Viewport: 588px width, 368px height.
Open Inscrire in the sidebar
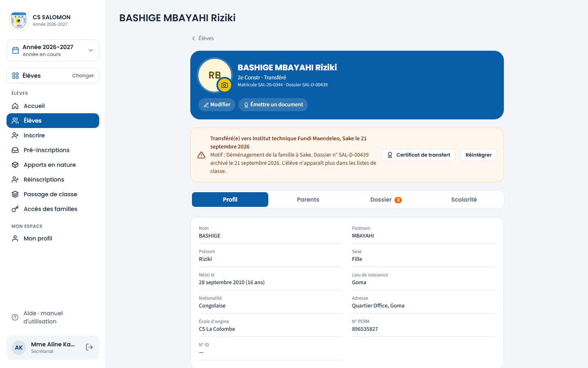coord(53,135)
